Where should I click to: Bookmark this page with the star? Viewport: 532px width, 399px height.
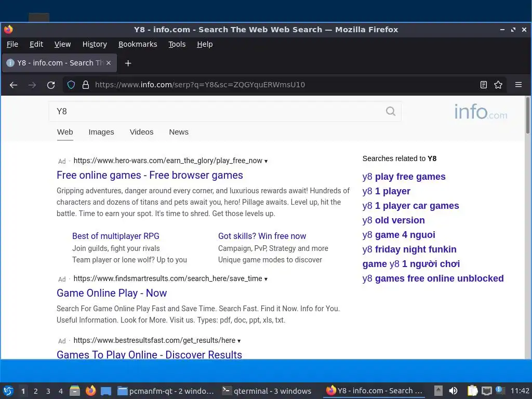point(498,85)
